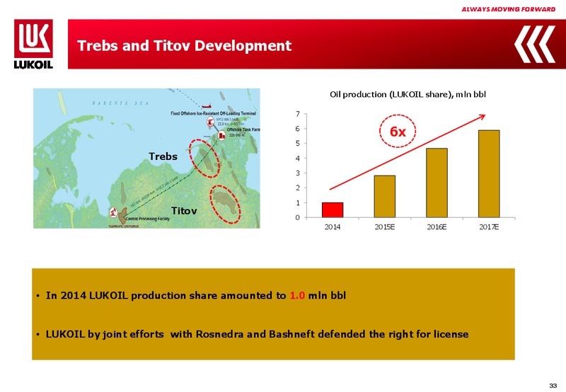566x392 pixels.
Task: Click the Offshore Tank Farm label
Action: (243, 129)
